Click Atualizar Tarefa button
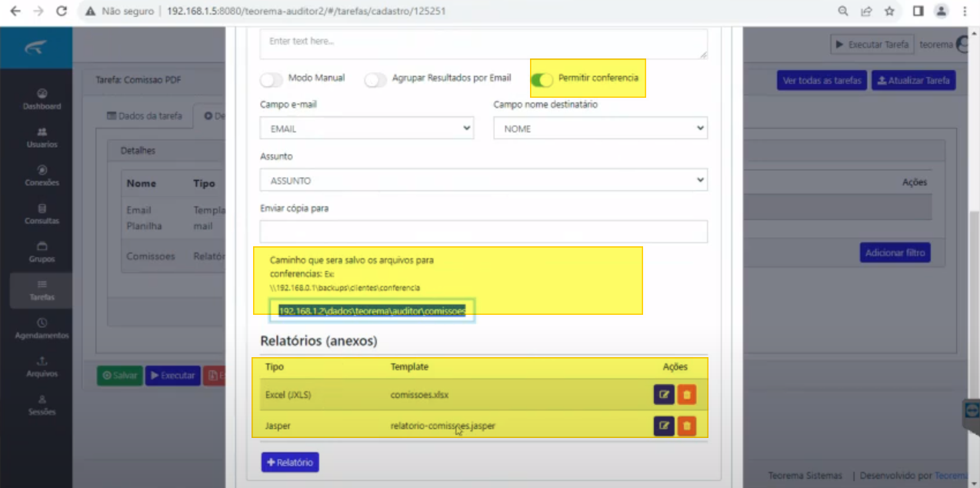Viewport: 980px width, 488px height. tap(914, 80)
